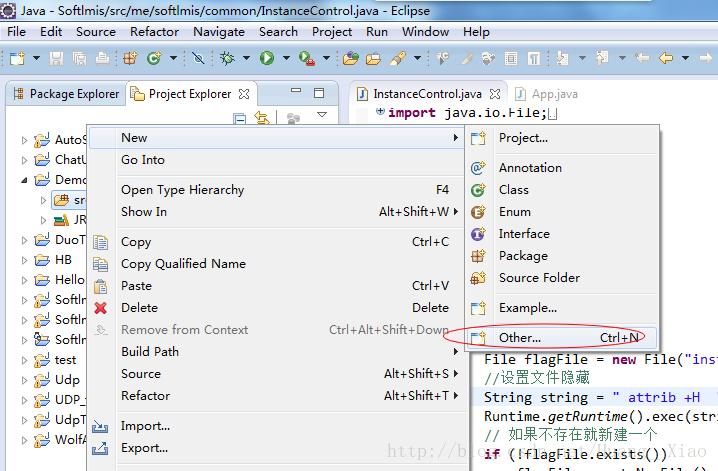Screen dimensions: 718x471
Task: Click the Search flashlight icon in toolbar
Action: 397,58
